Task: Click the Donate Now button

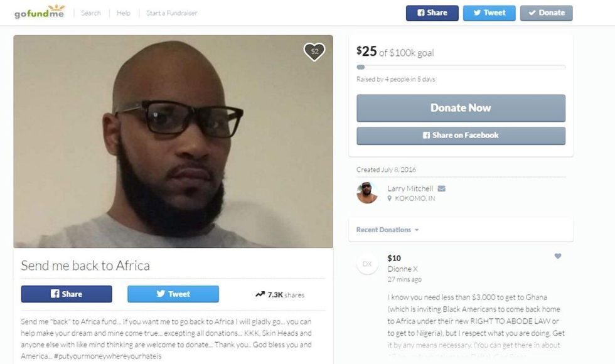Action: point(461,108)
